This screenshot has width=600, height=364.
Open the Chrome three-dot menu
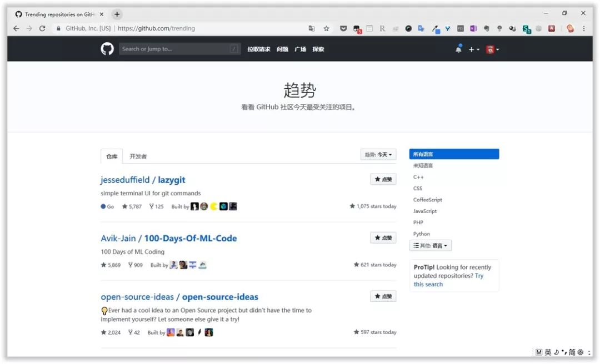583,28
